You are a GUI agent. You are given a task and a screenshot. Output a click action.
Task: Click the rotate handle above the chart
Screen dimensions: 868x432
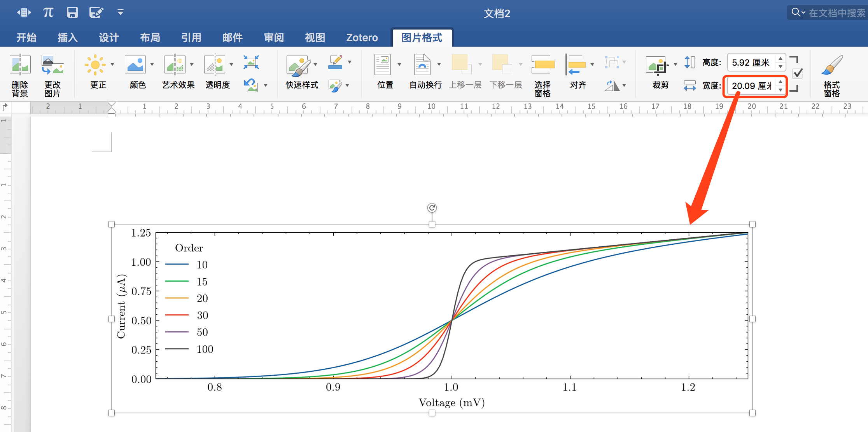[432, 208]
